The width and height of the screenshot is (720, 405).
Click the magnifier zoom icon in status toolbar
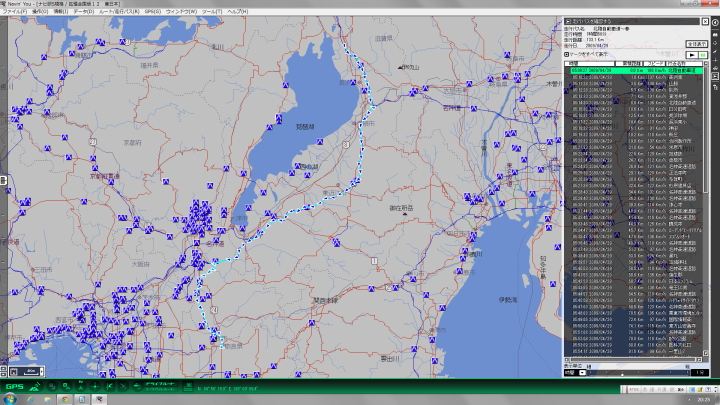(66, 387)
